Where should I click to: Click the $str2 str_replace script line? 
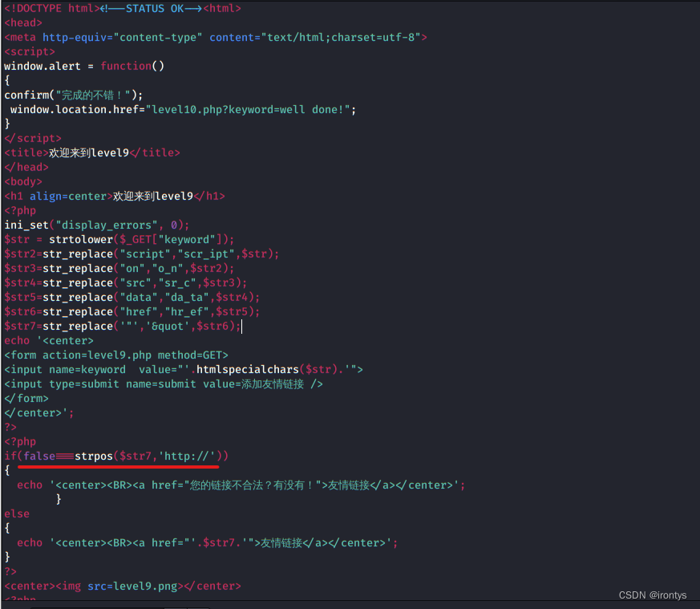pos(141,254)
